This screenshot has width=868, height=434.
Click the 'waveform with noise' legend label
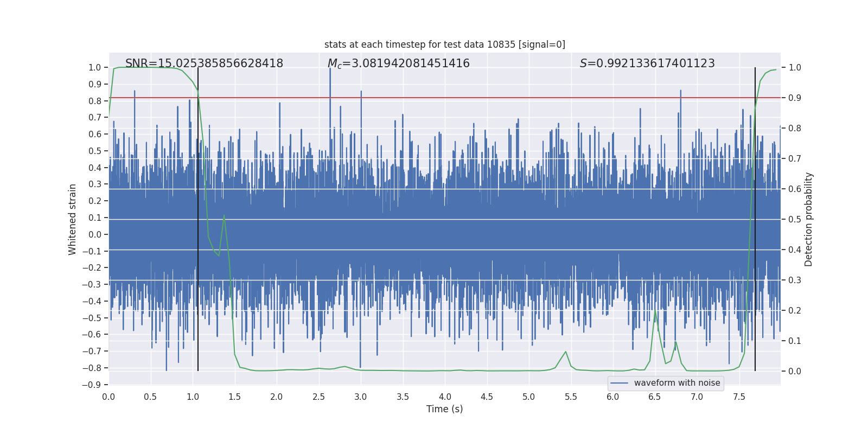[676, 383]
